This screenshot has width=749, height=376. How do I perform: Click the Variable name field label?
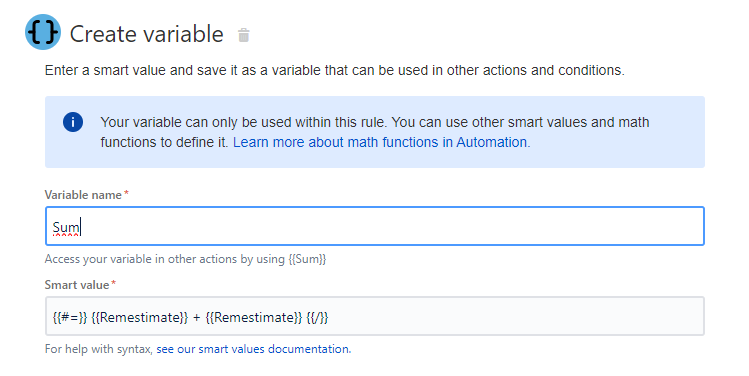click(83, 195)
